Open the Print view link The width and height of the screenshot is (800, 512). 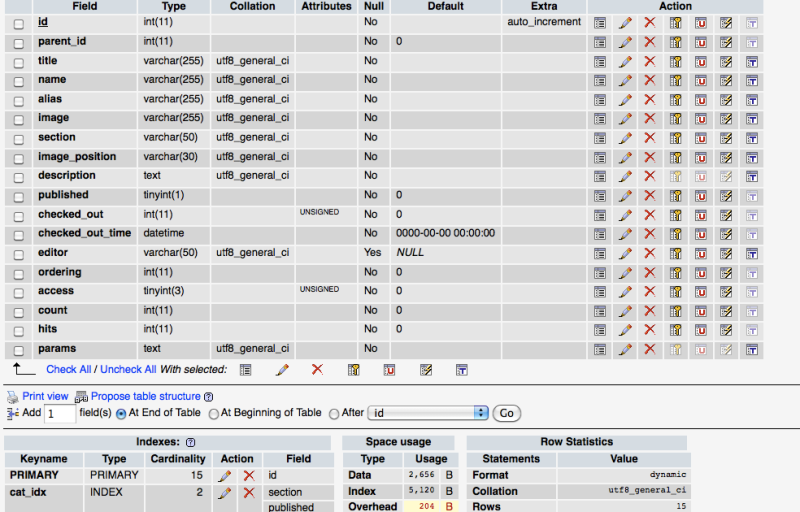pyautogui.click(x=45, y=397)
